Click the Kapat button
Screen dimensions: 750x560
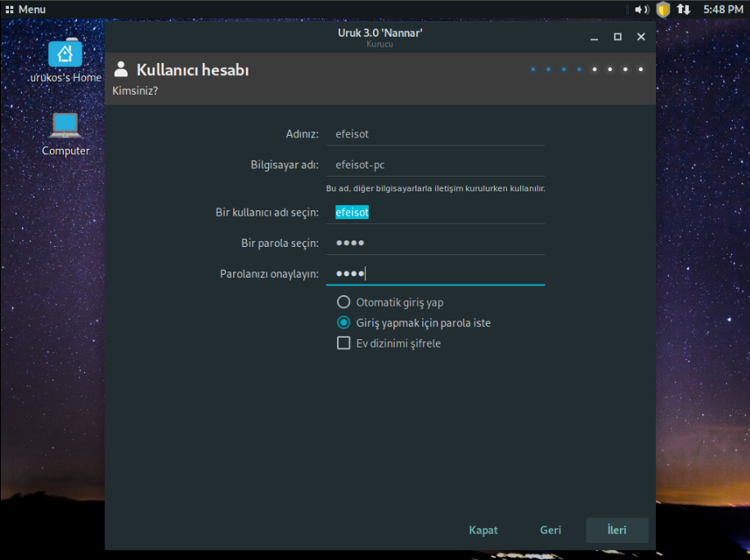(x=483, y=530)
